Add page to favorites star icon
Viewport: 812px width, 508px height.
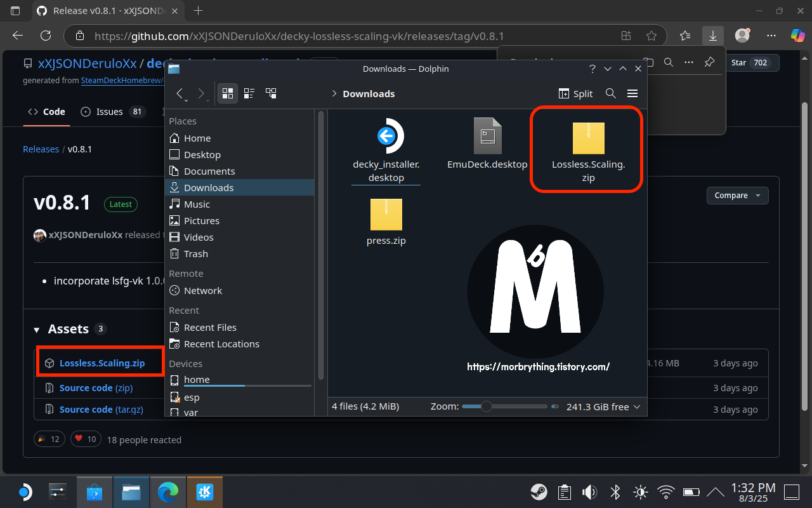651,36
